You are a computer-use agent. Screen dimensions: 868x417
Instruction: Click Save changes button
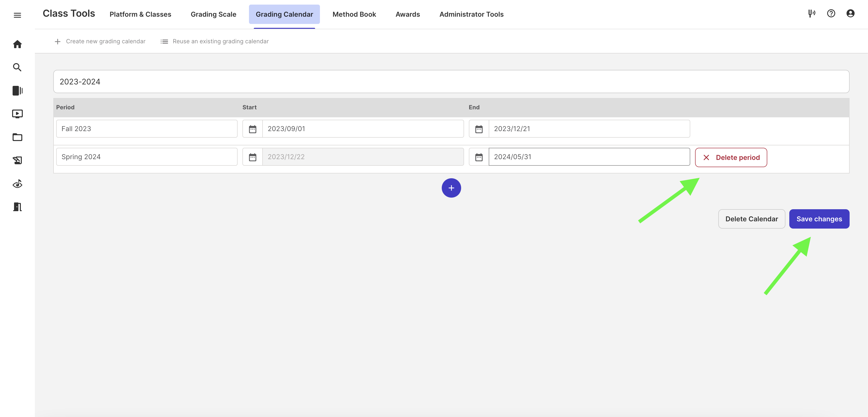point(819,219)
